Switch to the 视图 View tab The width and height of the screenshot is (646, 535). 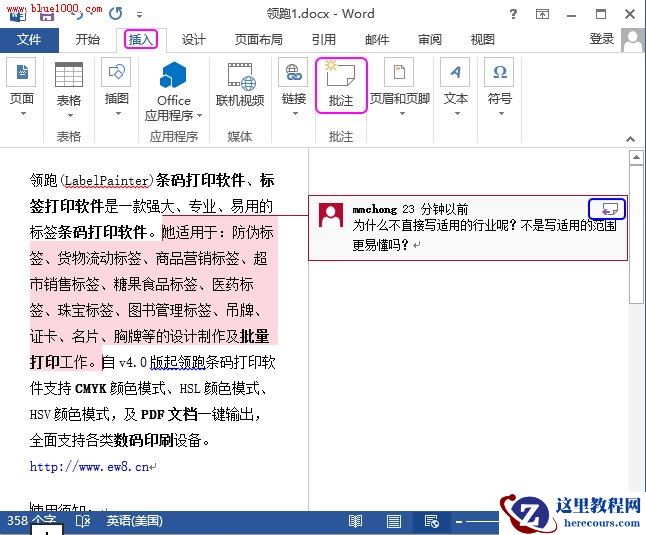482,40
